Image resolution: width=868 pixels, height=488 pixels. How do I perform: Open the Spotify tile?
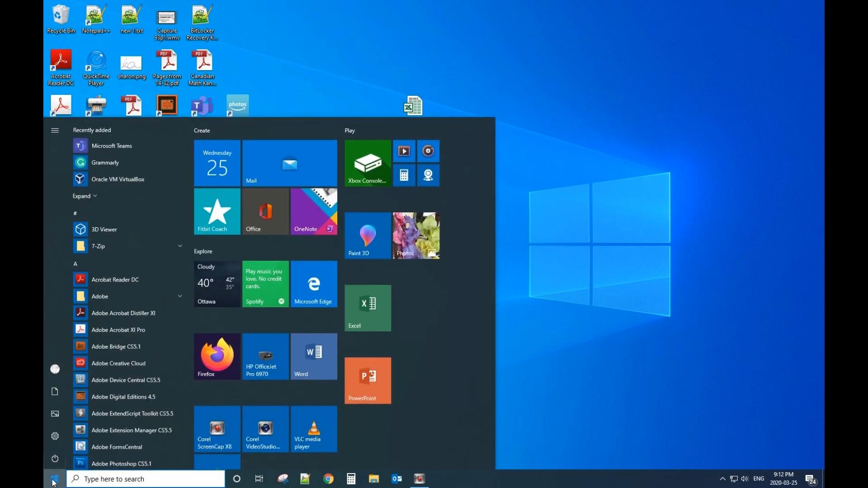[265, 284]
